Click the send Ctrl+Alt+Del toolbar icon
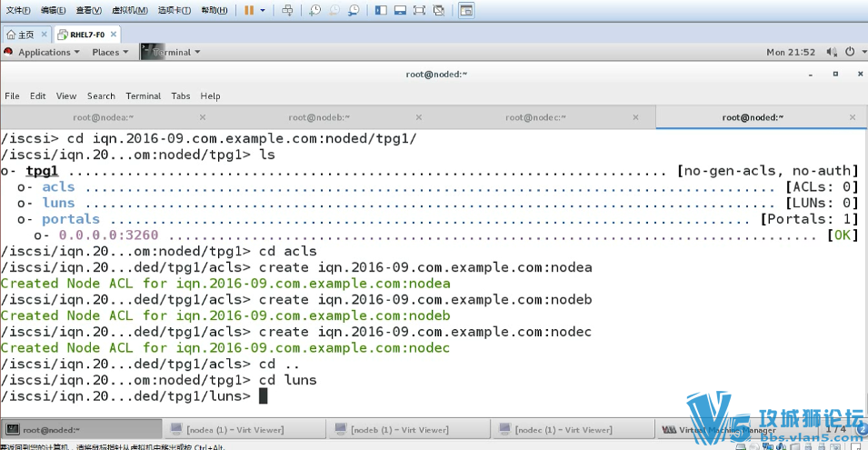 pyautogui.click(x=287, y=10)
